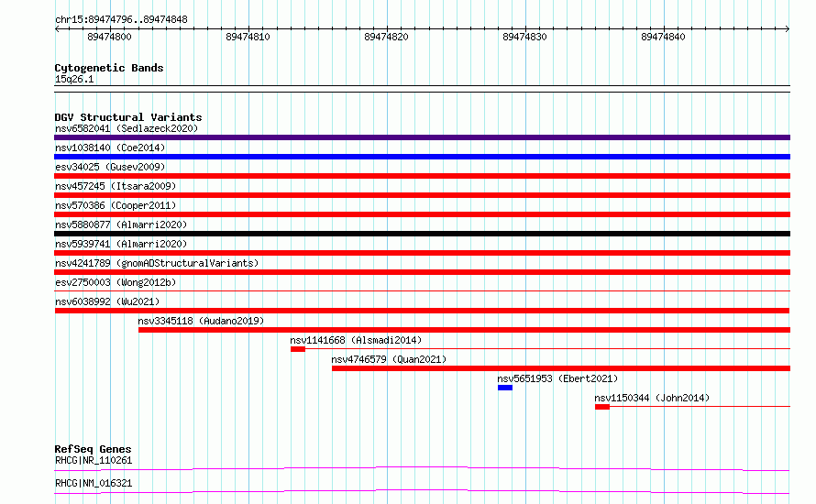816x504 pixels.
Task: Click ruler position 89474820
Action: 386,37
